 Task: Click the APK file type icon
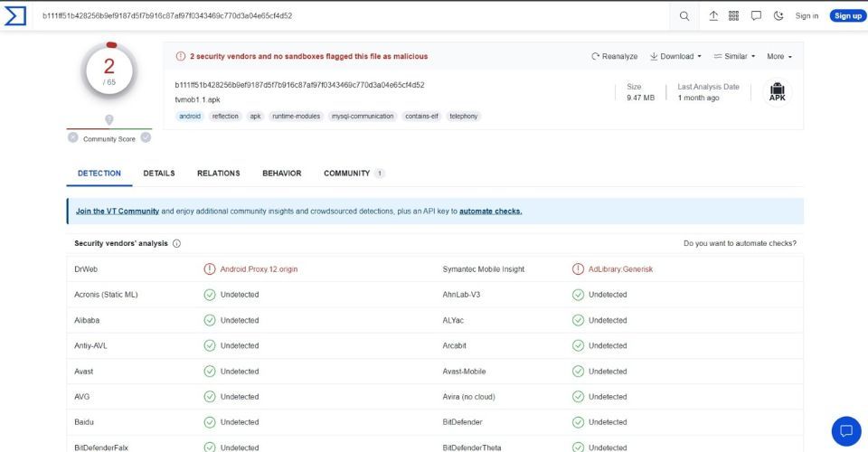[x=778, y=92]
